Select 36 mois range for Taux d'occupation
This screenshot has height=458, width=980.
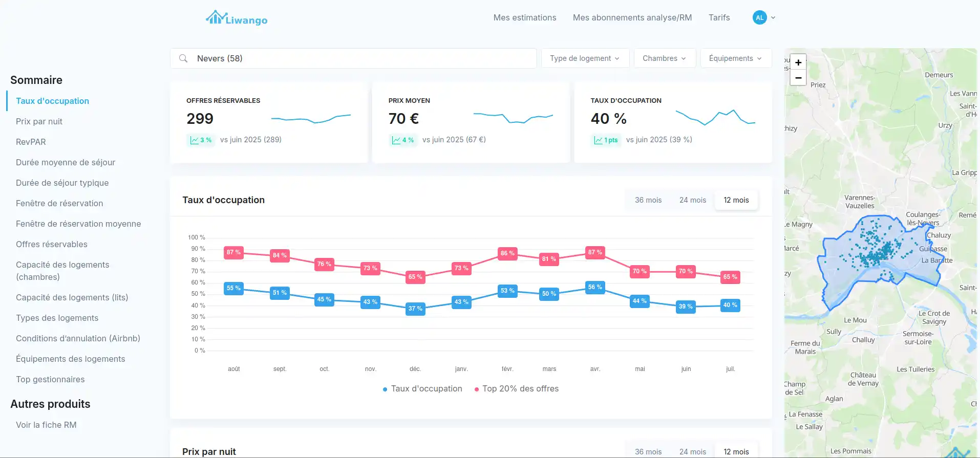(x=648, y=200)
